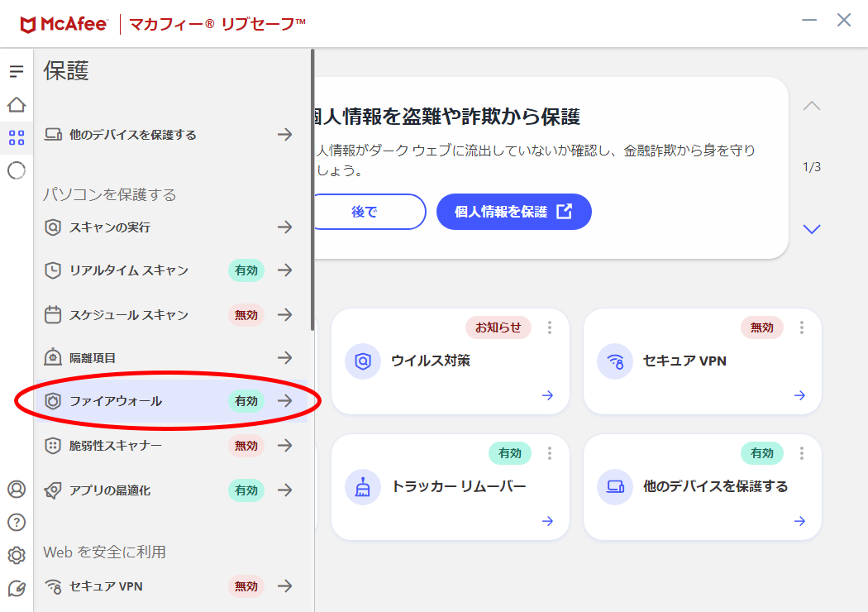Click the protection panel vertical scrollbar
Image resolution: width=868 pixels, height=612 pixels.
(312, 190)
